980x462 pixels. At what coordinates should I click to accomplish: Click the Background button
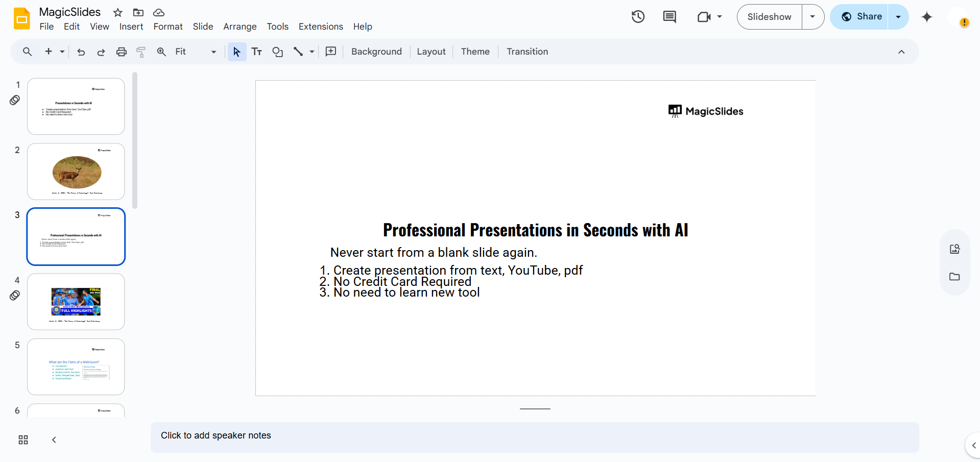pyautogui.click(x=376, y=52)
